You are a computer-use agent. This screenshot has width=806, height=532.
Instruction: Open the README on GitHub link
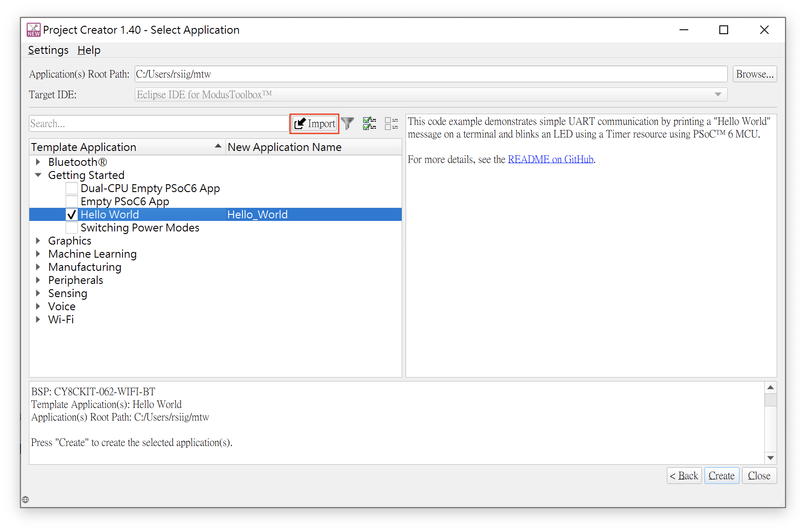[x=550, y=159]
